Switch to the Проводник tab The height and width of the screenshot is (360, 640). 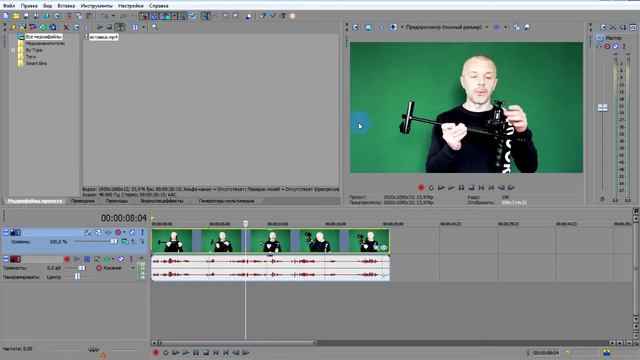click(82, 201)
